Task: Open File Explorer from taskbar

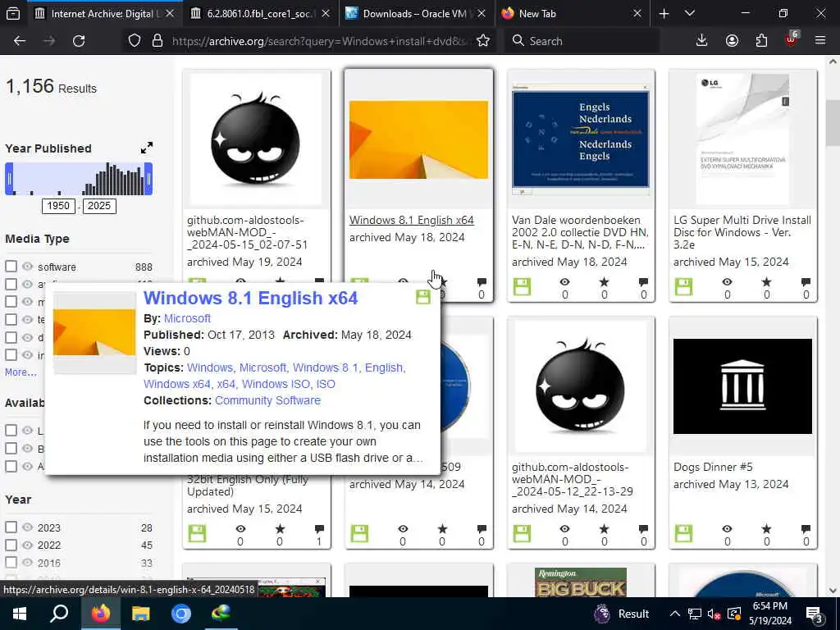Action: pyautogui.click(x=140, y=614)
